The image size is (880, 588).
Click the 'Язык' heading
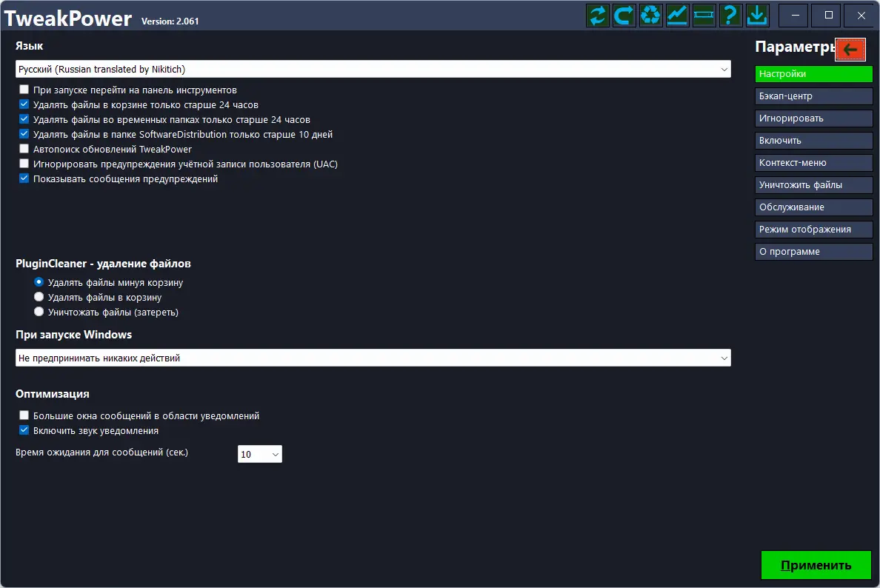coord(29,46)
